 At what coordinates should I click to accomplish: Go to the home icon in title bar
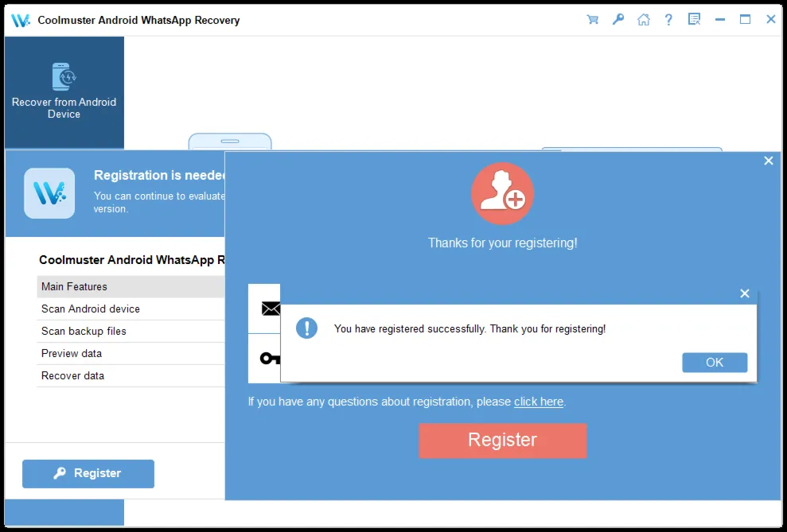tap(644, 20)
